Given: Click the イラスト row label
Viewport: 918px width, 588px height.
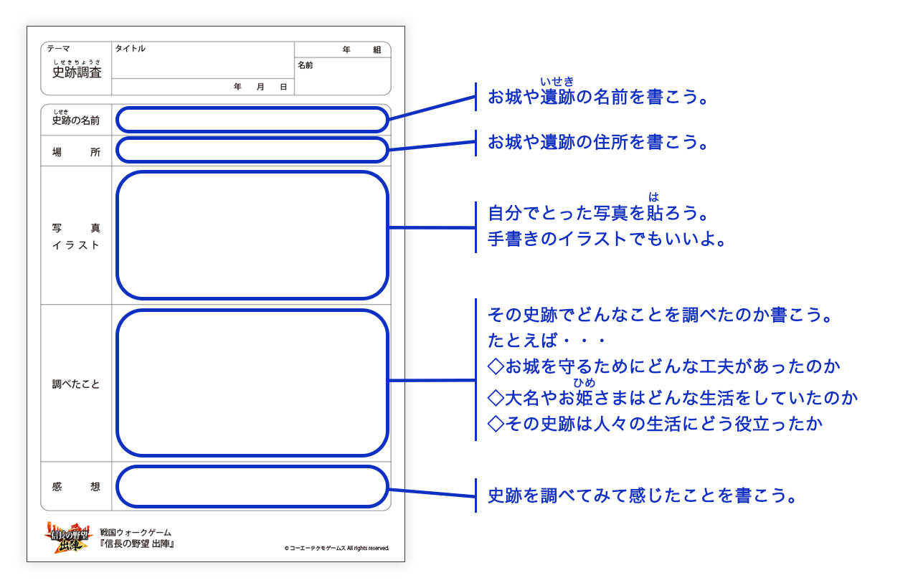Looking at the screenshot, I should pyautogui.click(x=76, y=245).
